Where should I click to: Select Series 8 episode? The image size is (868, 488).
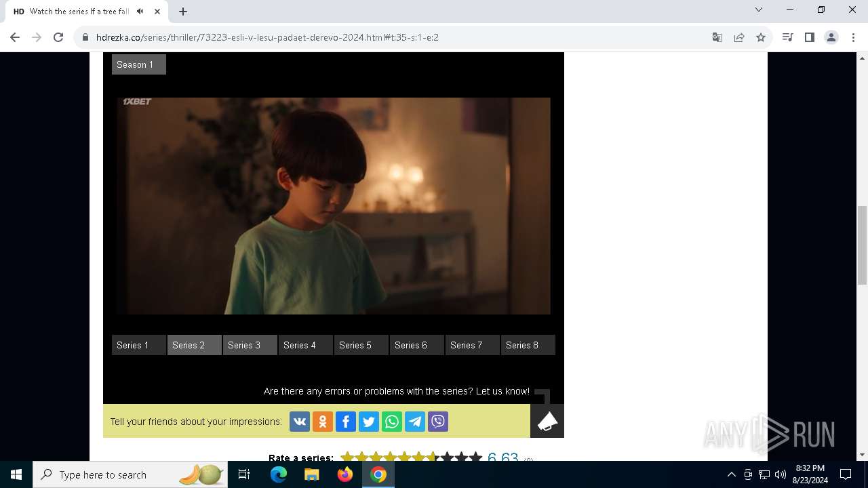pyautogui.click(x=528, y=345)
